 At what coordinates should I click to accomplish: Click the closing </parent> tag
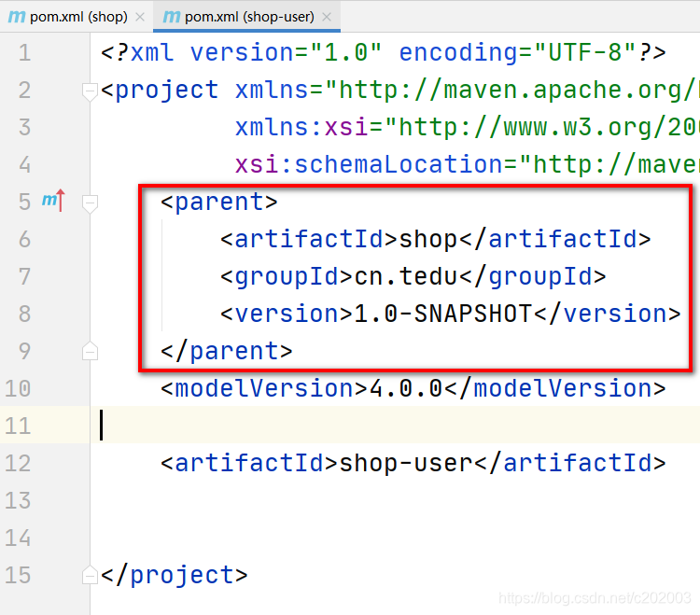(x=227, y=351)
